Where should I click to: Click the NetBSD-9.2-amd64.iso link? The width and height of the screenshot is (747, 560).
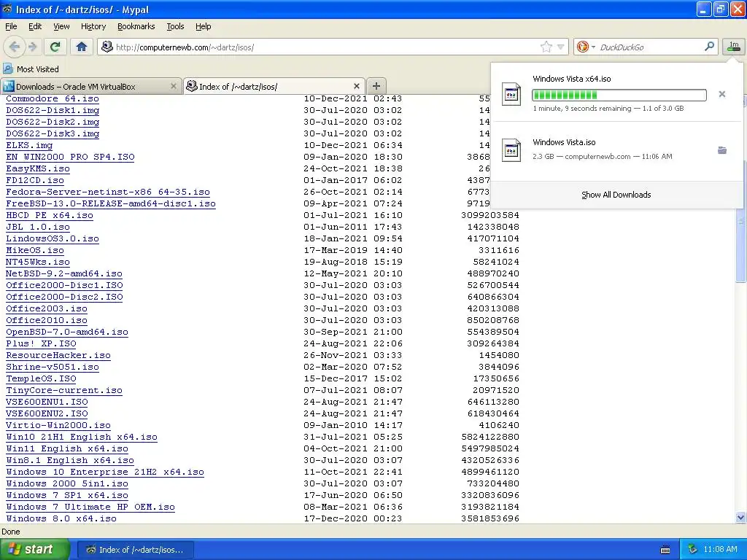(x=64, y=274)
